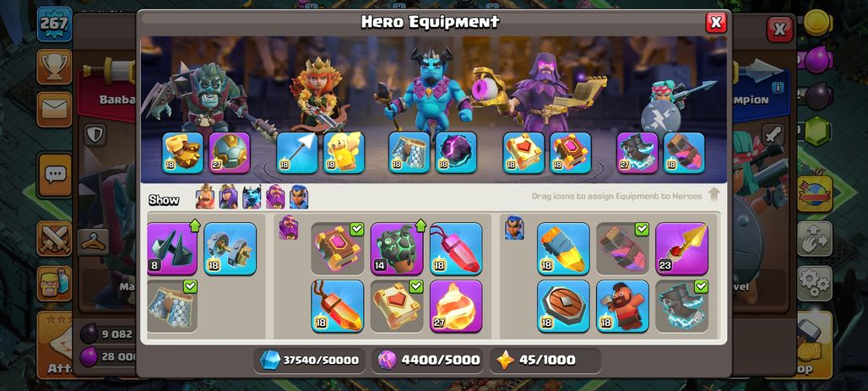Close the Hero Equipment window

[716, 22]
